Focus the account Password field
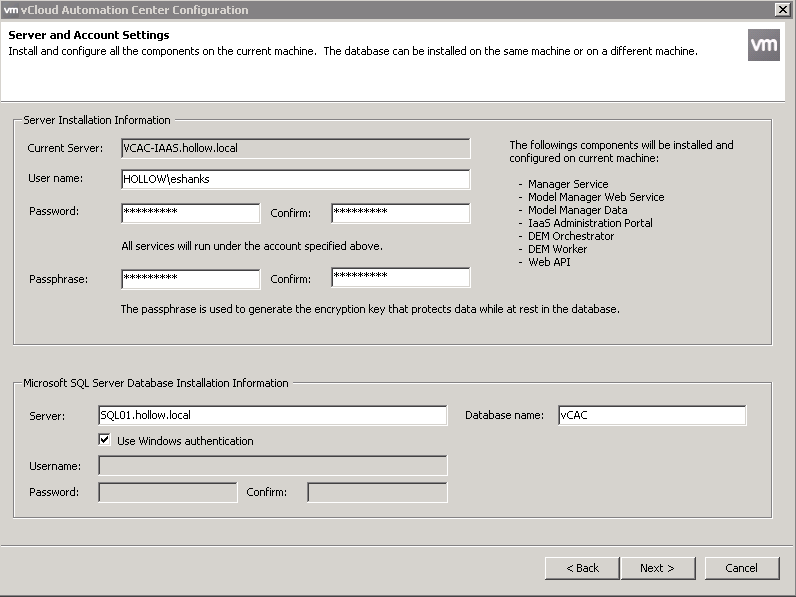796x597 pixels. click(x=190, y=213)
